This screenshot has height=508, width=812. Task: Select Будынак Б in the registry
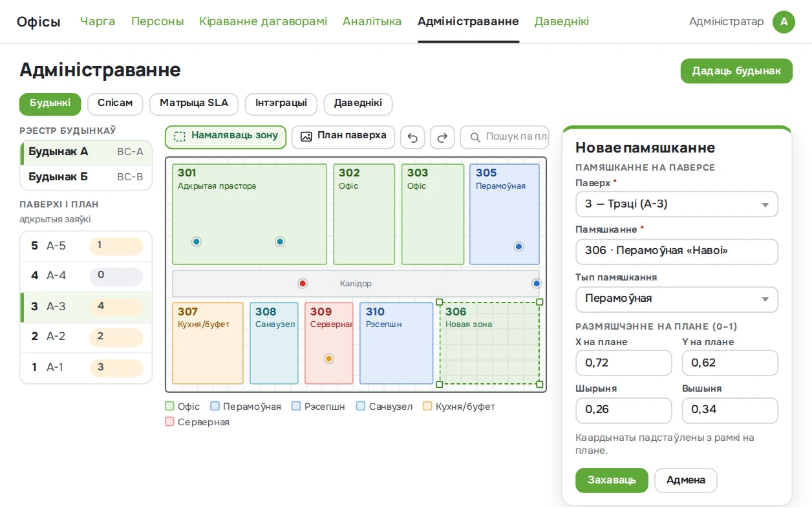(86, 178)
